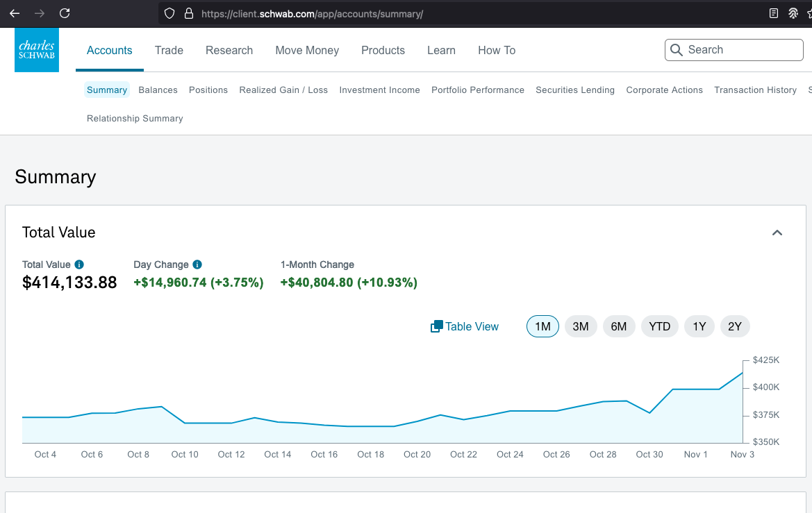This screenshot has height=513, width=812.
Task: Switch to Table View
Action: tap(465, 327)
